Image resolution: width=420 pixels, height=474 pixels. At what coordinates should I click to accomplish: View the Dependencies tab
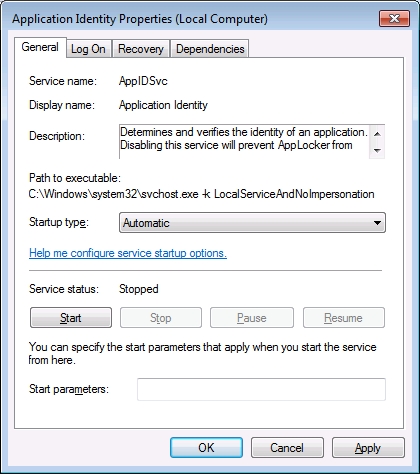[x=210, y=49]
